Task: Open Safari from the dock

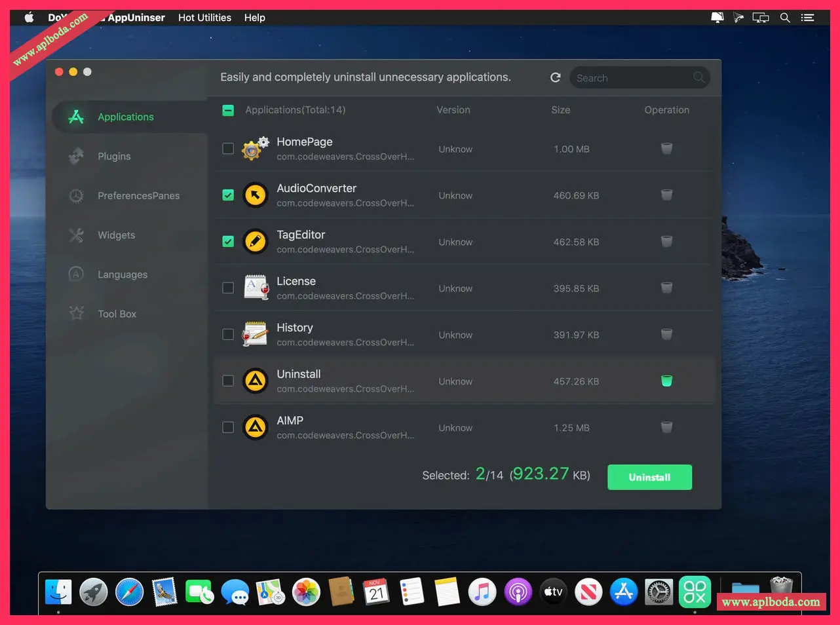Action: [129, 592]
